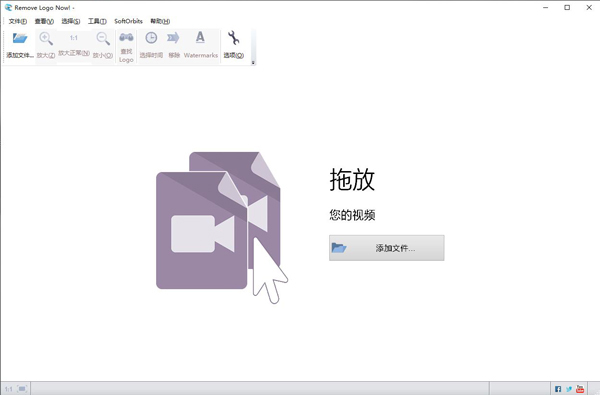Open the 工具(T) menu
The image size is (600, 395).
(97, 21)
